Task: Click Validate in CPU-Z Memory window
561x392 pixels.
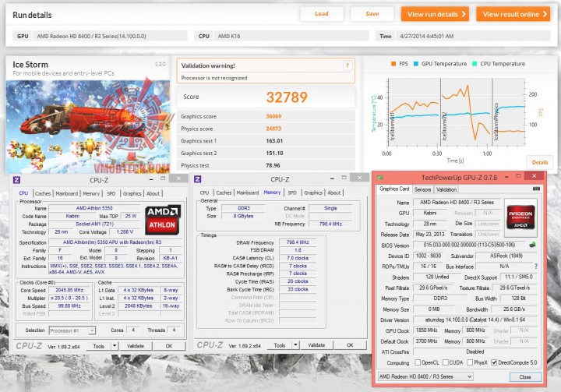Action: pos(316,345)
